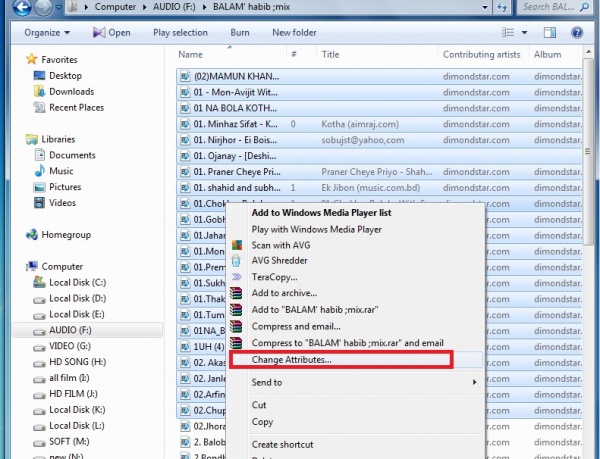This screenshot has height=459, width=600.
Task: Go back with the blue Back arrow
Action: tap(22, 7)
